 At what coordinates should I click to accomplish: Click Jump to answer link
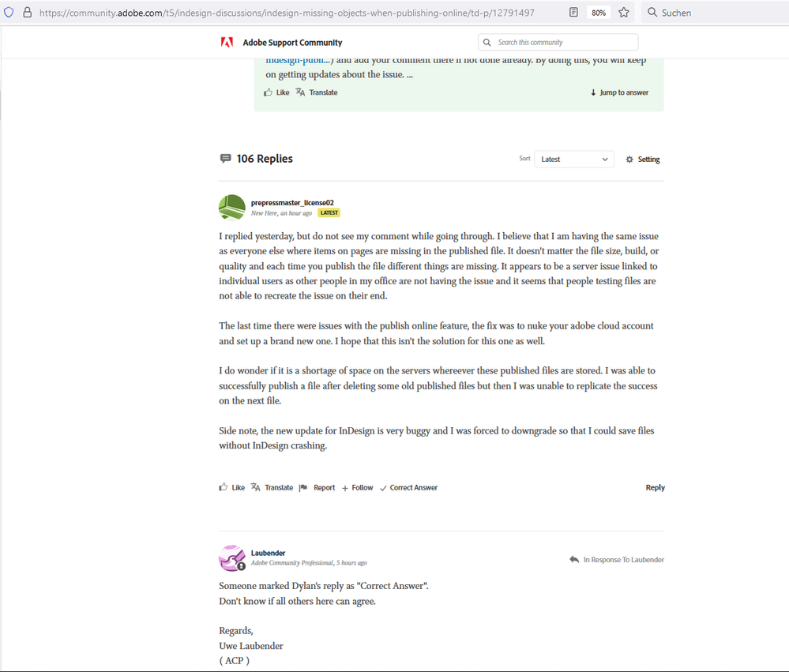[619, 92]
